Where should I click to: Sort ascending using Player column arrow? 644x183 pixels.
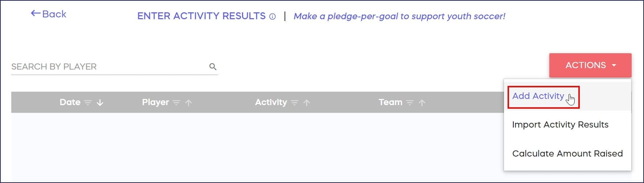click(188, 103)
